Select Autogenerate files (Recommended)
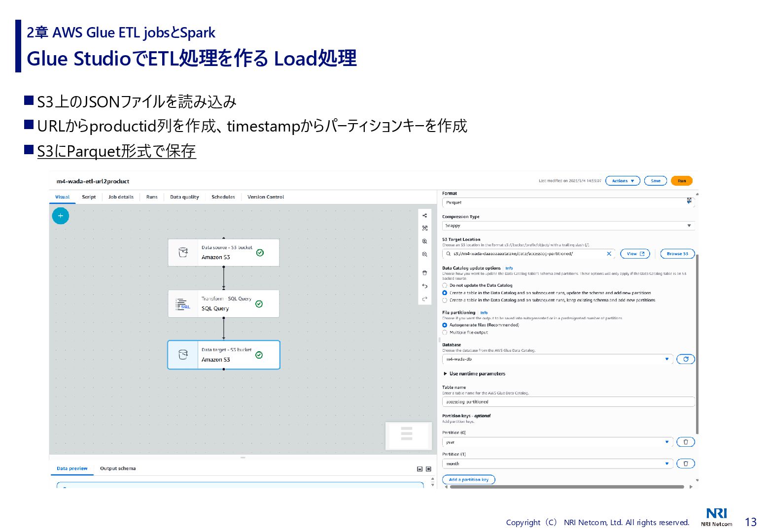This screenshot has height=532, width=769. click(445, 325)
